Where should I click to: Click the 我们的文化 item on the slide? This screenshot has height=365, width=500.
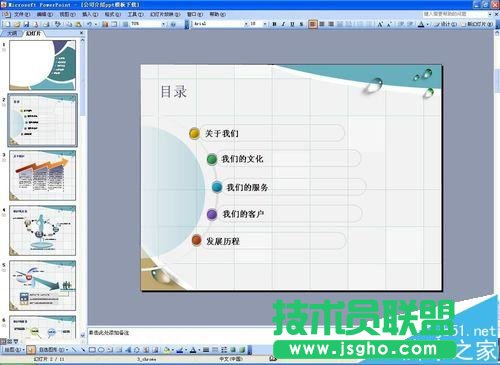tap(242, 159)
